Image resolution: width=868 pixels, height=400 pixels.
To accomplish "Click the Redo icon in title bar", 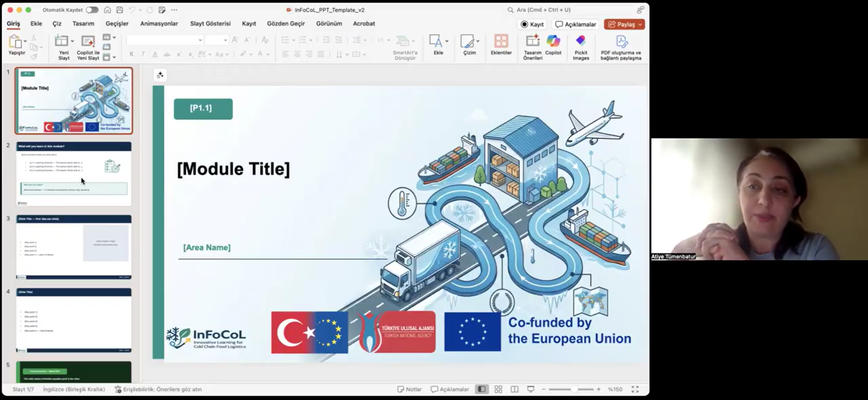I will pyautogui.click(x=150, y=9).
